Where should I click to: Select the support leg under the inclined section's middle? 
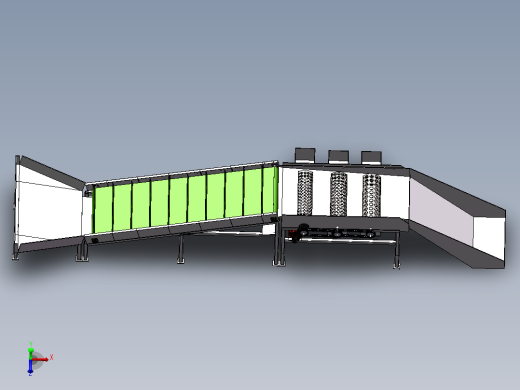tap(181, 248)
